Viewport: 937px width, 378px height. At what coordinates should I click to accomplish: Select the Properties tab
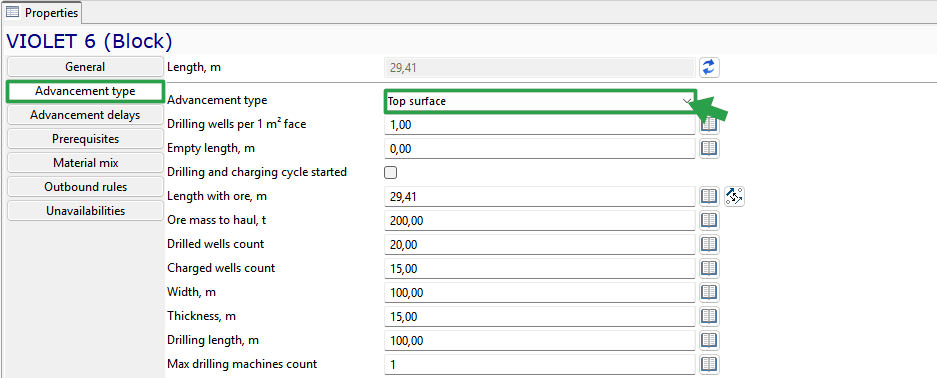coord(42,12)
